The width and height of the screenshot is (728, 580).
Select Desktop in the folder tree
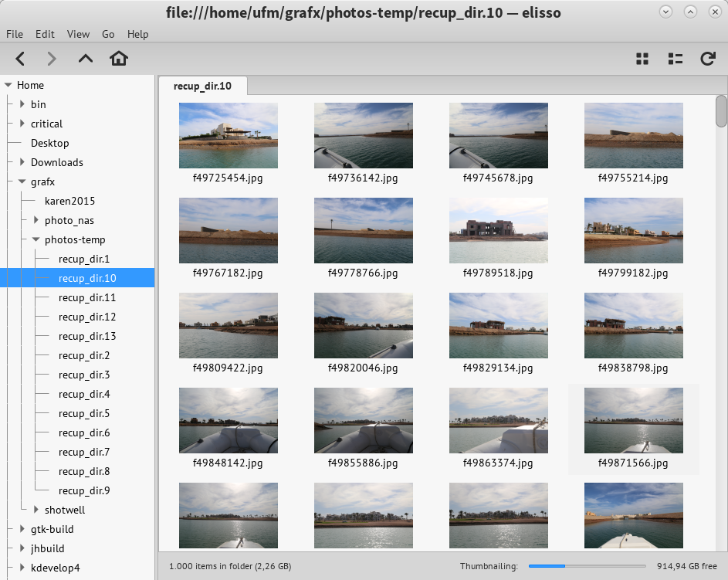(49, 143)
